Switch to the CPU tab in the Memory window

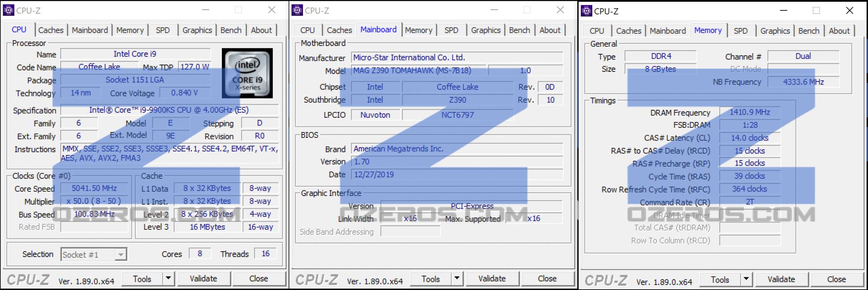(597, 31)
